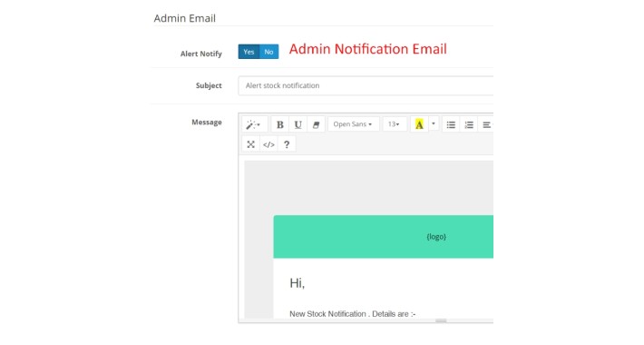Apply underline formatting
This screenshot has width=644, height=345.
[x=298, y=124]
